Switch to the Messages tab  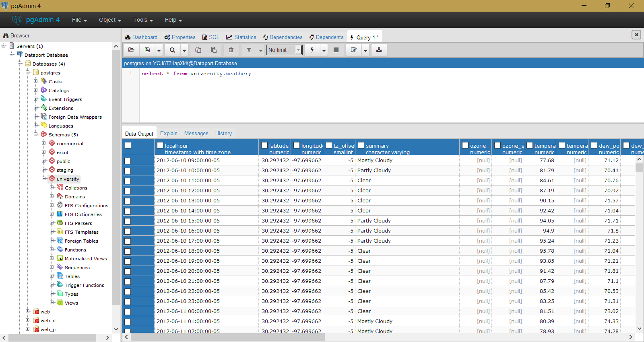(196, 133)
